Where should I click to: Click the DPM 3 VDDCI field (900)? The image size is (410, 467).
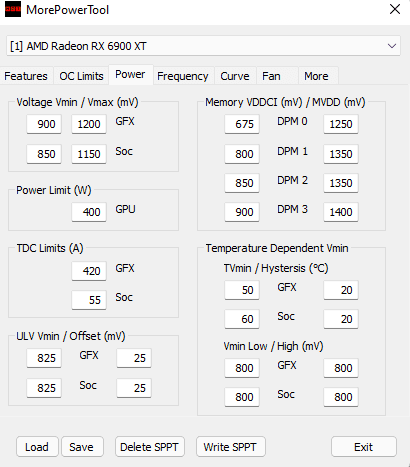tap(242, 212)
